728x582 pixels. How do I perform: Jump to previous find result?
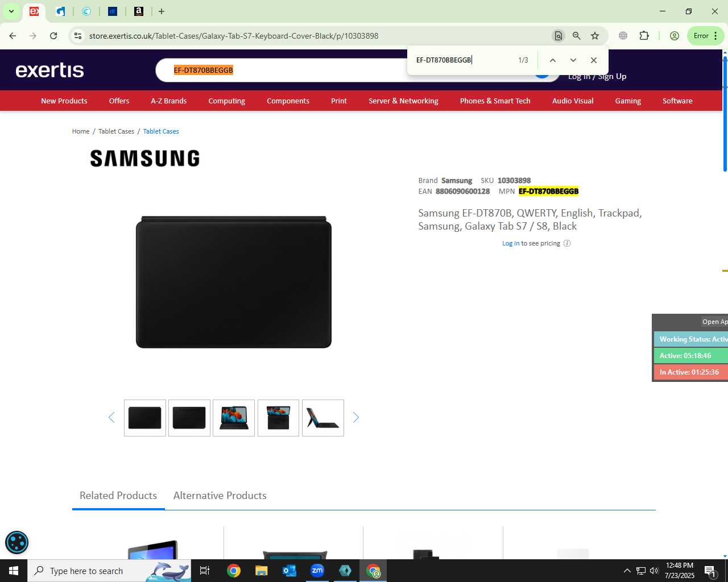tap(552, 60)
